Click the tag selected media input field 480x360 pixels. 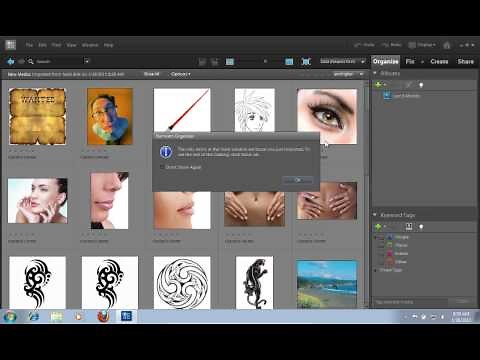pos(410,302)
